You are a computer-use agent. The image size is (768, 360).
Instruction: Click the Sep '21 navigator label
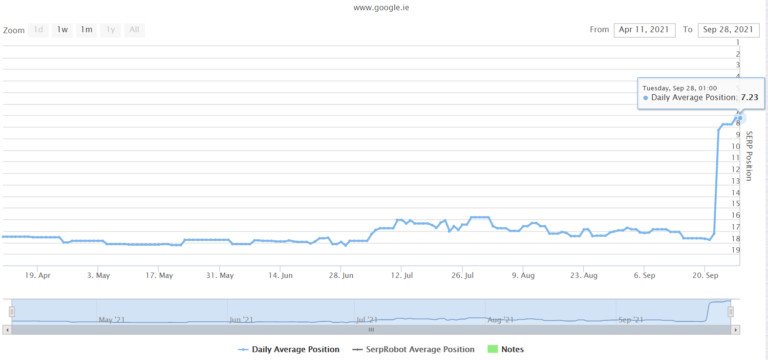pos(630,320)
